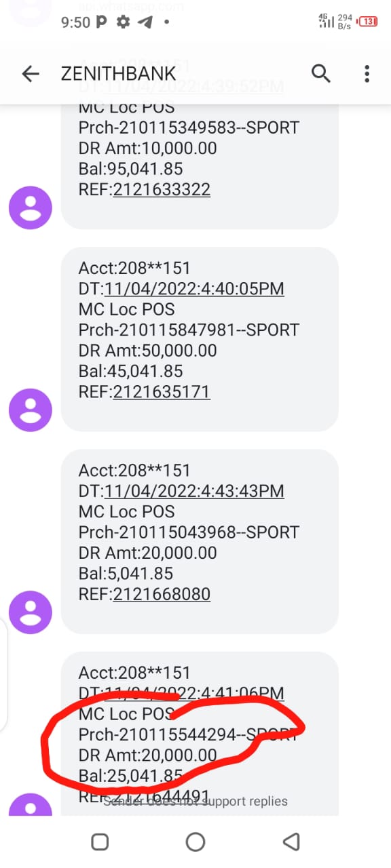Tap Android back triangle button

pyautogui.click(x=292, y=842)
